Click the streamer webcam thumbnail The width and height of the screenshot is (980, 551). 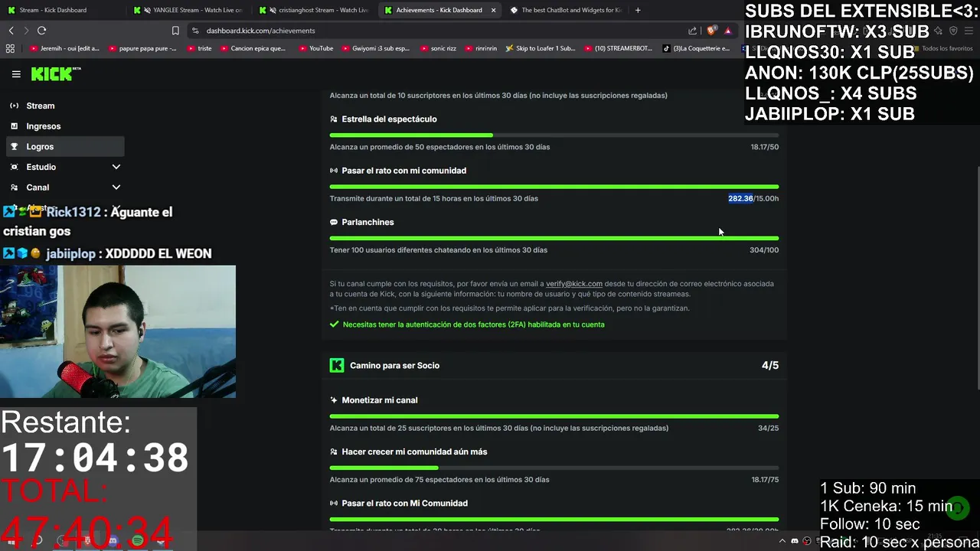pos(118,331)
